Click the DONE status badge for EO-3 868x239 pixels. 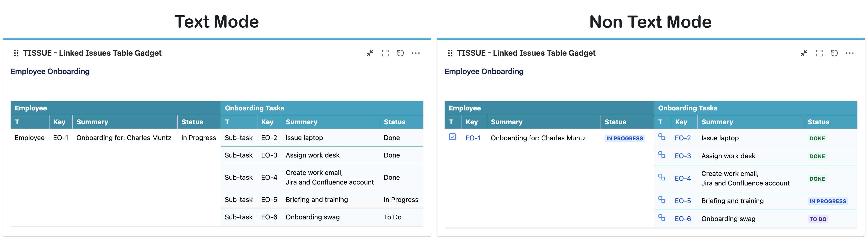coord(817,156)
